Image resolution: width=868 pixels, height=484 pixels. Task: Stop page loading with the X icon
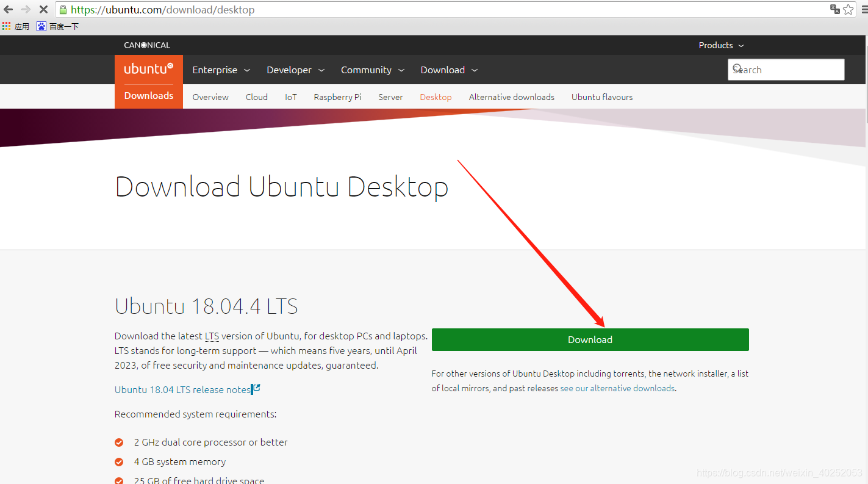coord(43,10)
